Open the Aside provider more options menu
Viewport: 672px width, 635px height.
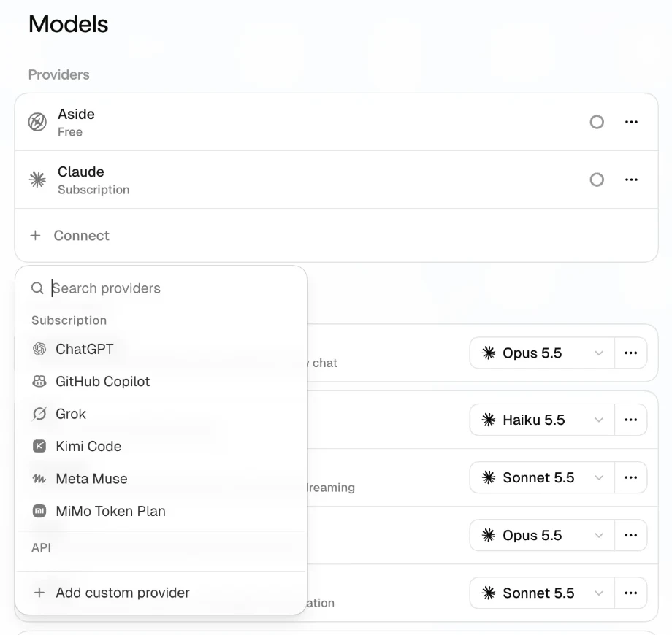pos(631,122)
